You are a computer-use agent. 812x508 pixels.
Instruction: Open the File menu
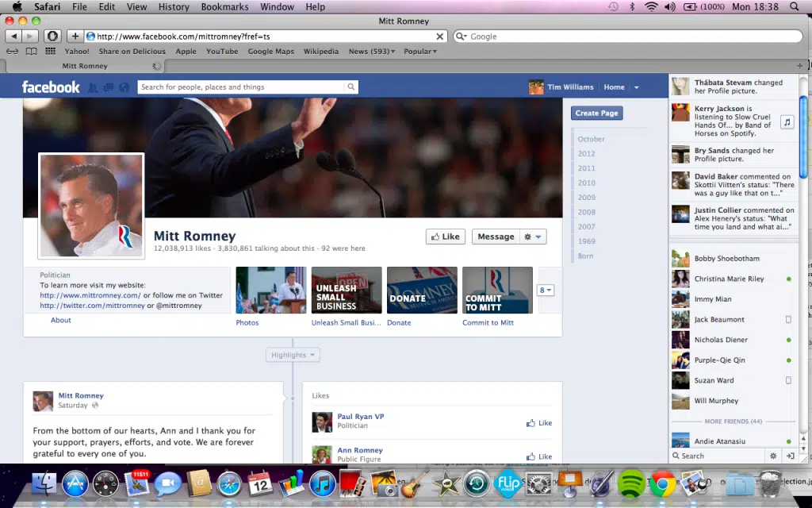coord(79,6)
